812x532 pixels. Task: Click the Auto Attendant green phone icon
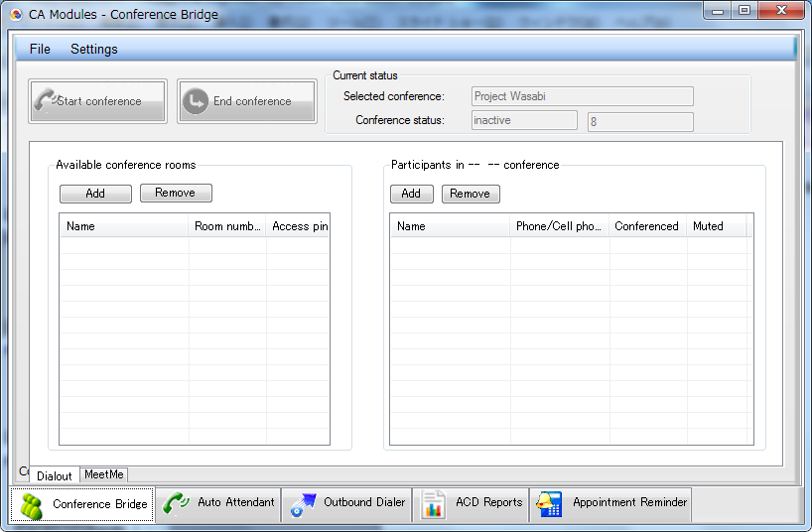(x=176, y=503)
